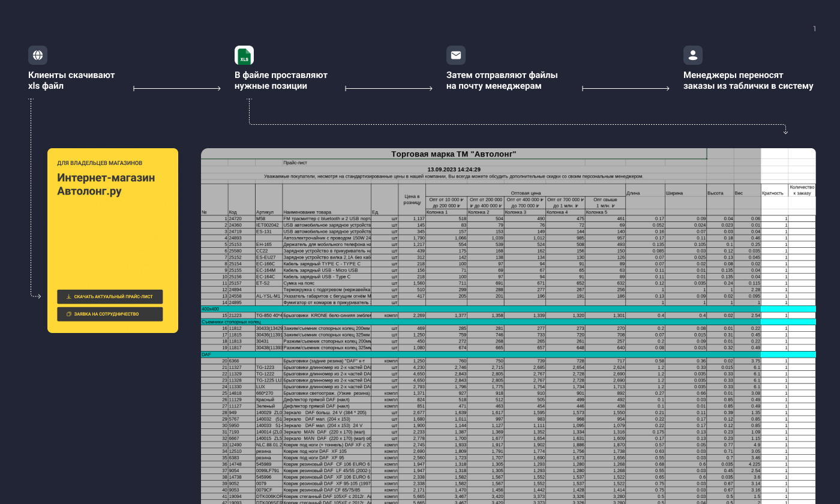840x504 pixels.
Task: Click the 'Ширина' column header
Action: pyautogui.click(x=686, y=193)
